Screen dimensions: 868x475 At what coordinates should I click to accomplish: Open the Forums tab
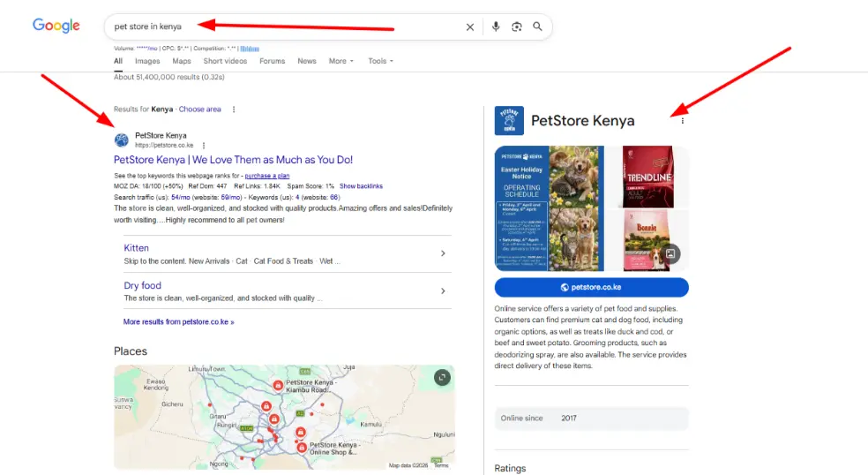tap(272, 61)
